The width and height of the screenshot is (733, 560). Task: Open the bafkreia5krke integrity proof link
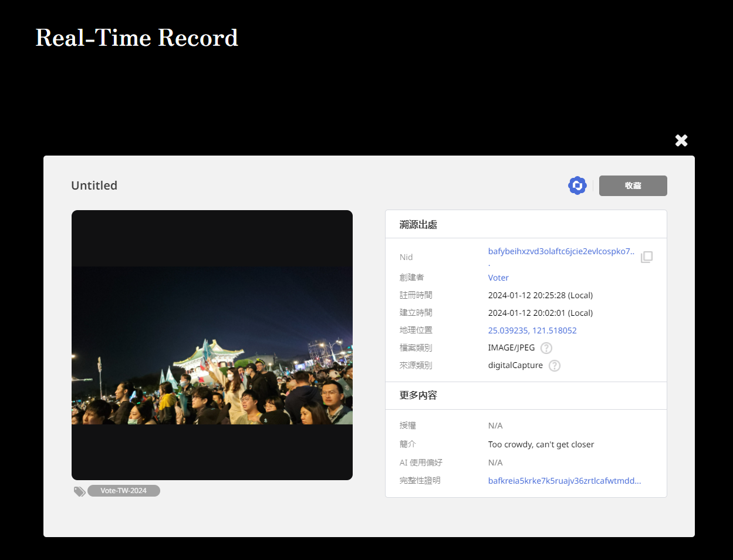[x=564, y=481]
